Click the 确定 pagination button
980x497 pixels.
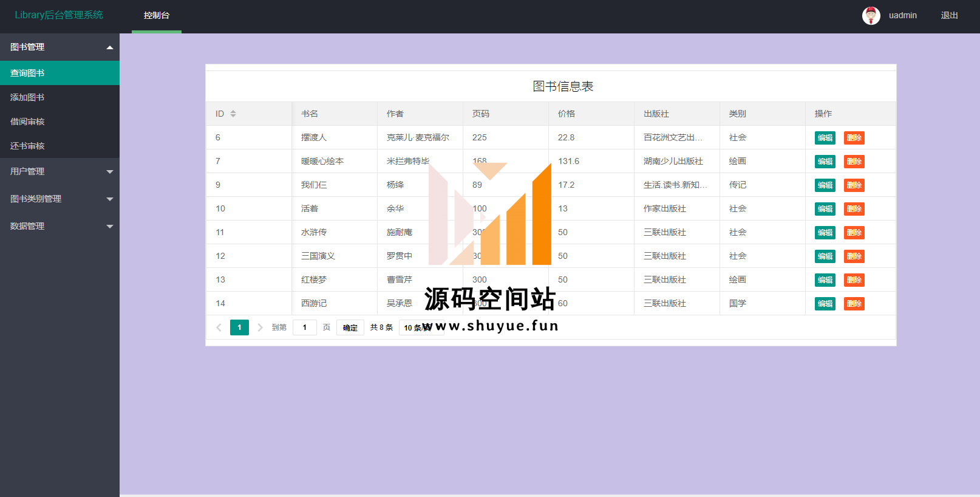tap(350, 327)
